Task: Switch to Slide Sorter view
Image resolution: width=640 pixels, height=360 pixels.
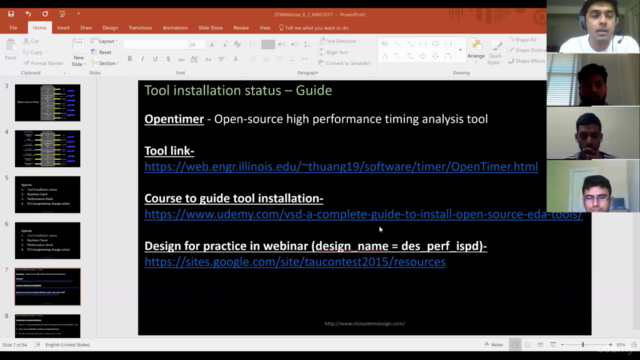Action: [x=528, y=345]
